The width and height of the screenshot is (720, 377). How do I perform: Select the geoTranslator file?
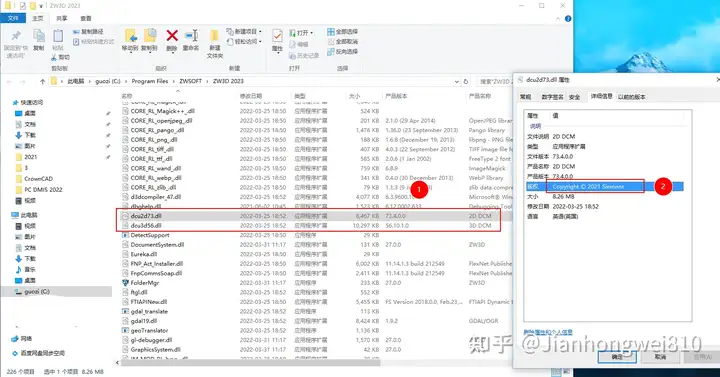click(149, 330)
